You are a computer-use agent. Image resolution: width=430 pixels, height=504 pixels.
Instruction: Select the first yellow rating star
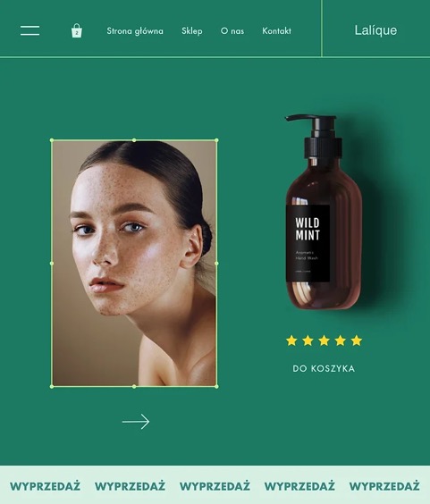tap(291, 340)
